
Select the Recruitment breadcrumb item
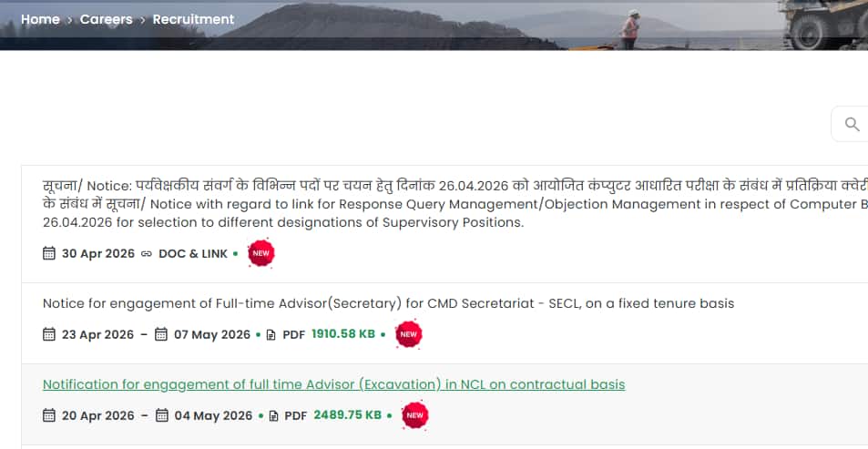click(x=193, y=19)
